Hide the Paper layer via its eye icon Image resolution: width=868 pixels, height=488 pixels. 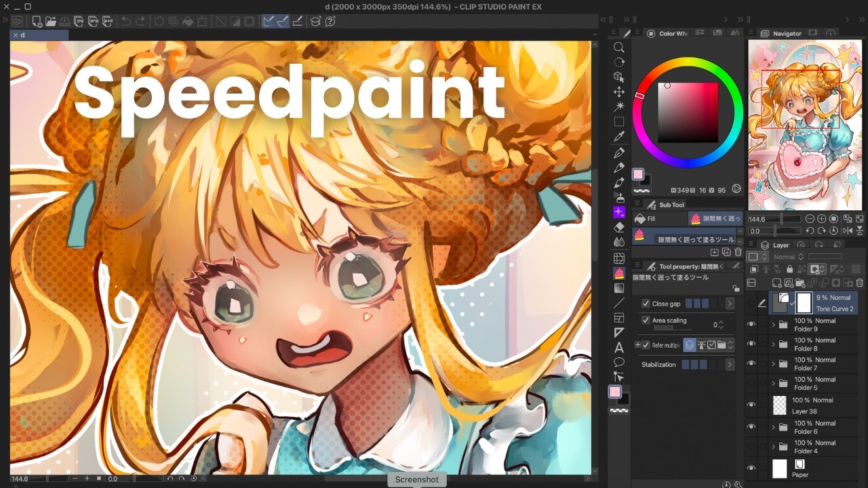[751, 468]
